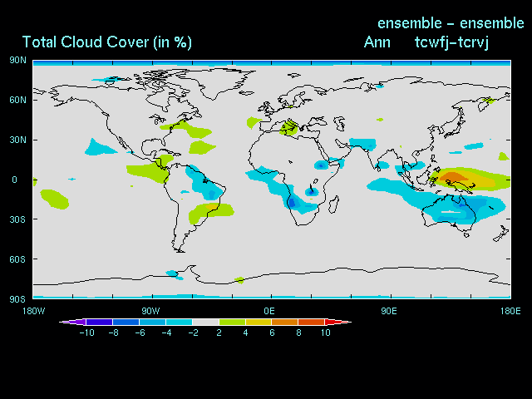Click the 'Total Cloud Cover (in %)' title
The image size is (532, 399).
107,42
